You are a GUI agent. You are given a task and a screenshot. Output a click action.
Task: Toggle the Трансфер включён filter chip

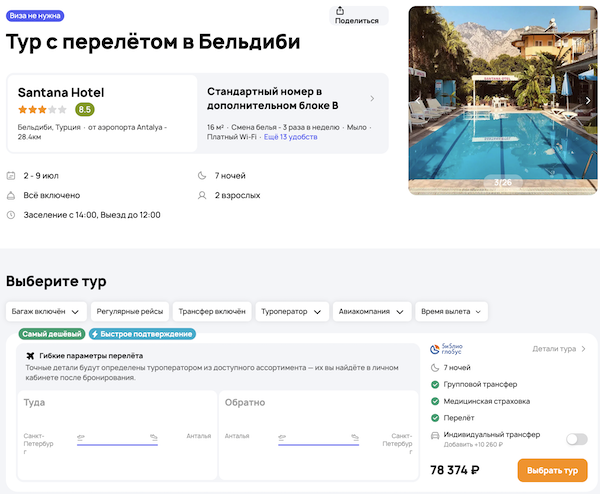(x=211, y=311)
